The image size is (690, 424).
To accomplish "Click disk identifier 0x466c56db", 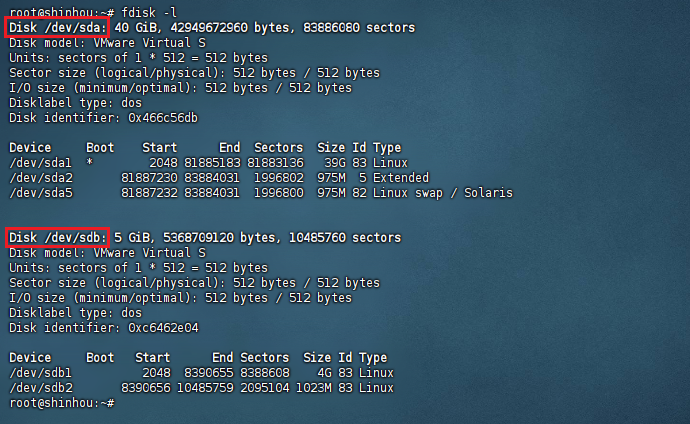I will point(163,118).
